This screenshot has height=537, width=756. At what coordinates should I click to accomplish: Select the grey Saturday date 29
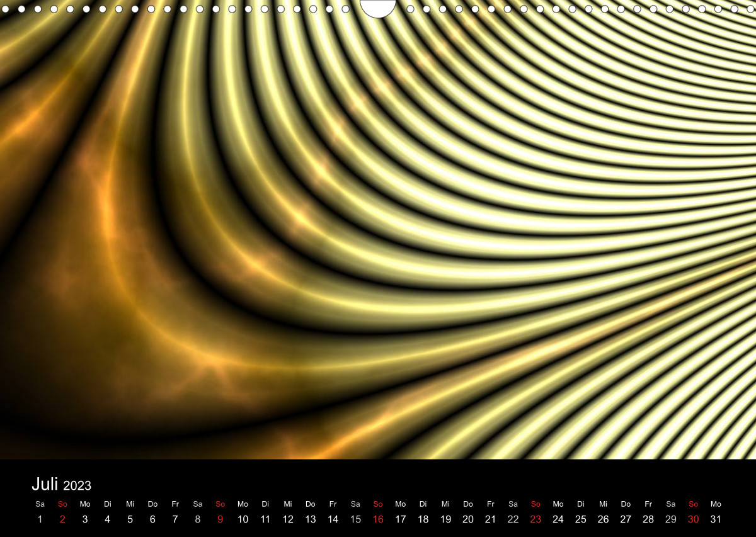[671, 519]
